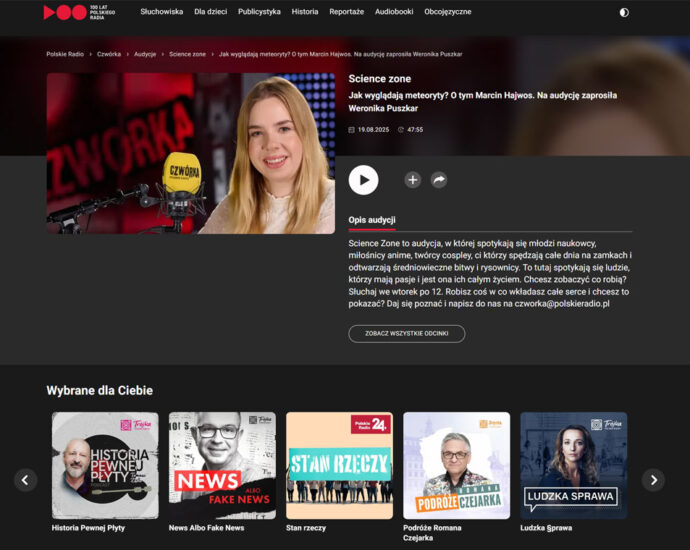Open the Audiobooki section
690x550 pixels.
(x=394, y=12)
